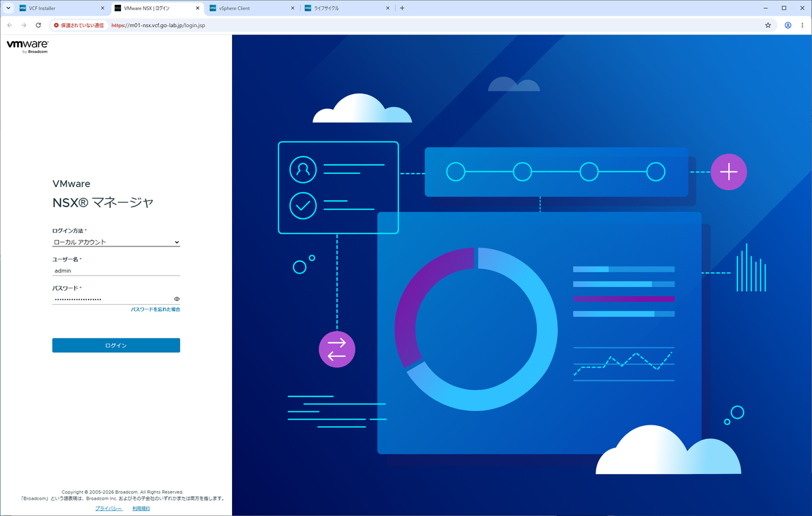
Task: Click into the パスワード field
Action: click(x=111, y=299)
